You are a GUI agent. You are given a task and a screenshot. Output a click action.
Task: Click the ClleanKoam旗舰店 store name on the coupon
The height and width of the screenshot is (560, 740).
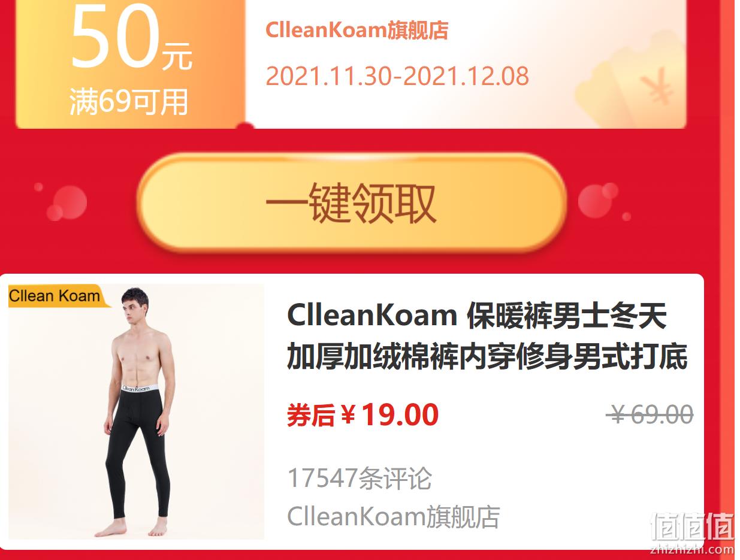pyautogui.click(x=357, y=31)
